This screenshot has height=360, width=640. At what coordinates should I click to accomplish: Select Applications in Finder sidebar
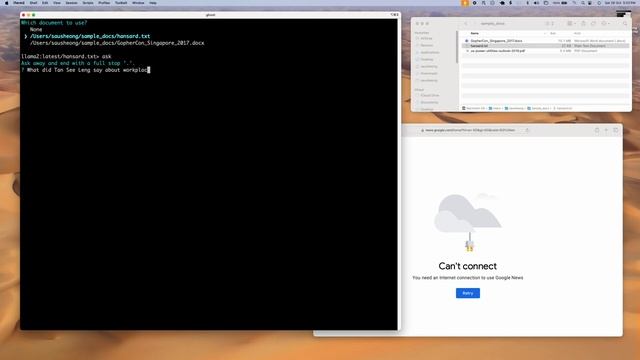tap(430, 52)
